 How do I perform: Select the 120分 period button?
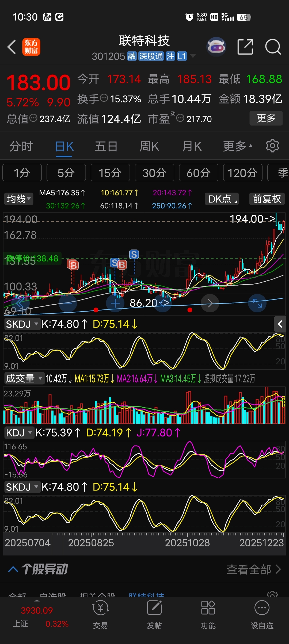tap(243, 172)
